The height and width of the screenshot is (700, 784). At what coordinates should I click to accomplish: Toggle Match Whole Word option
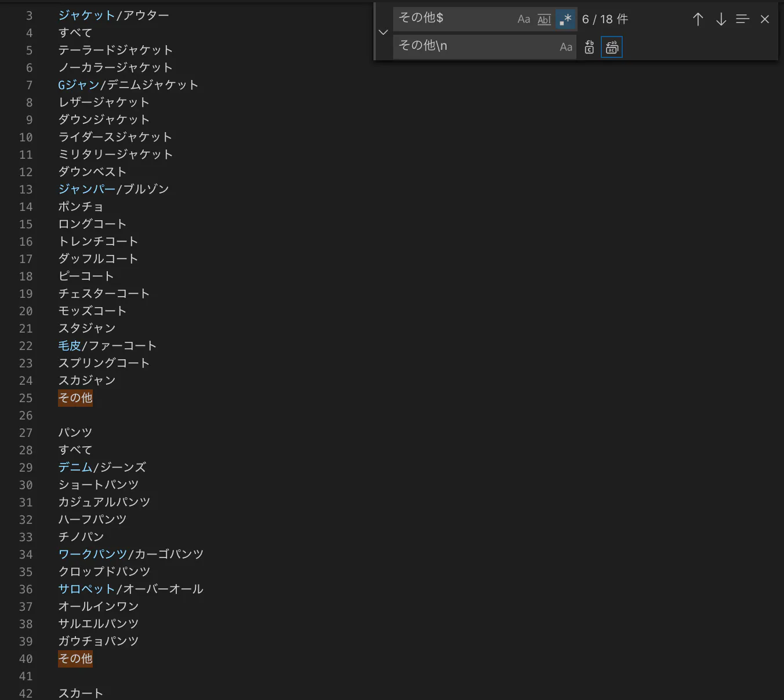click(544, 19)
